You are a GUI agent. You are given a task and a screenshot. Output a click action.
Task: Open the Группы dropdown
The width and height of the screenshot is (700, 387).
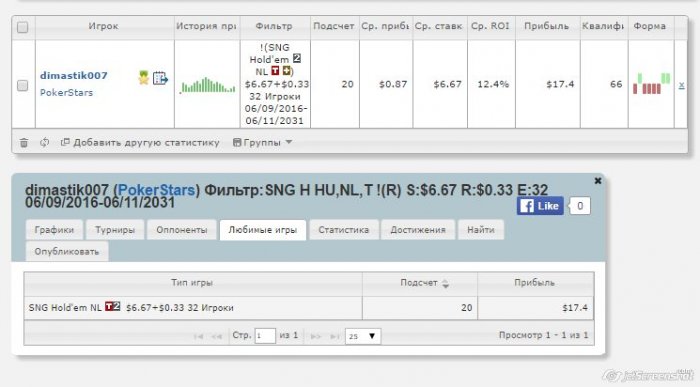[262, 142]
